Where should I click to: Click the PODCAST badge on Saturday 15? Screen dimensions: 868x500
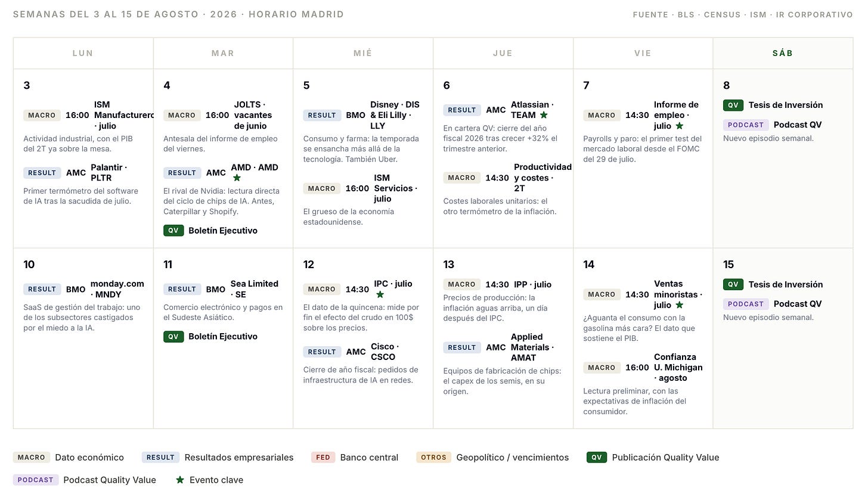tap(746, 304)
